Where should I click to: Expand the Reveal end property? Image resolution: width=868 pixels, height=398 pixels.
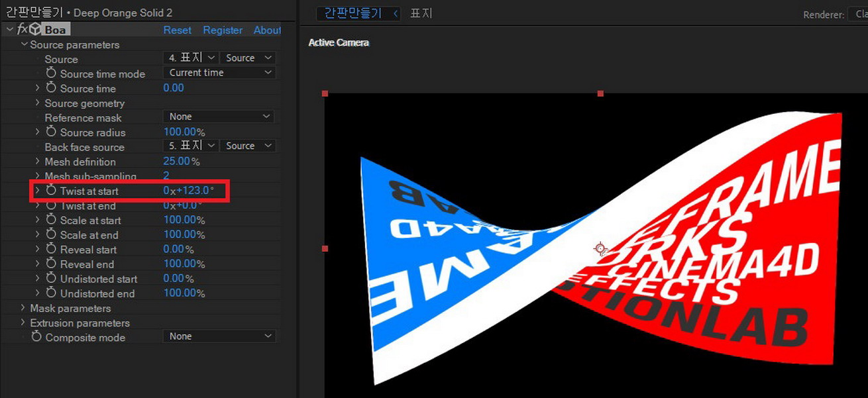pos(38,264)
